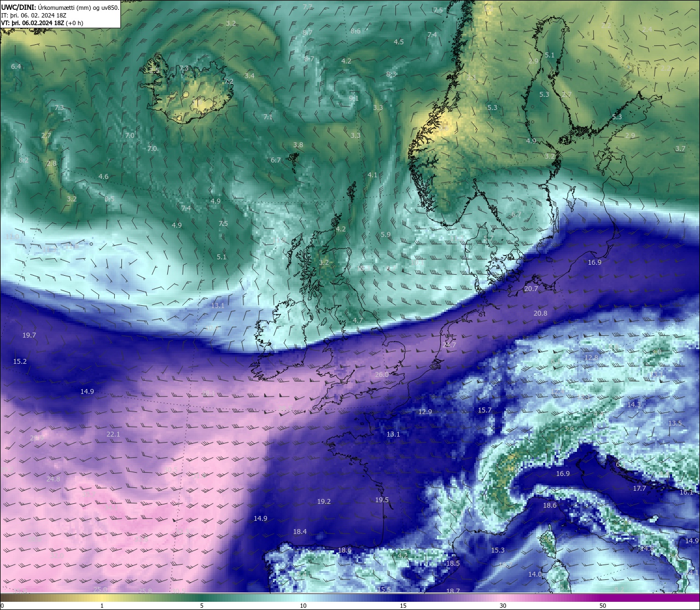Image resolution: width=700 pixels, height=610 pixels.
Task: Click the 6.7 value near the Faroe Islands
Action: [x=276, y=160]
